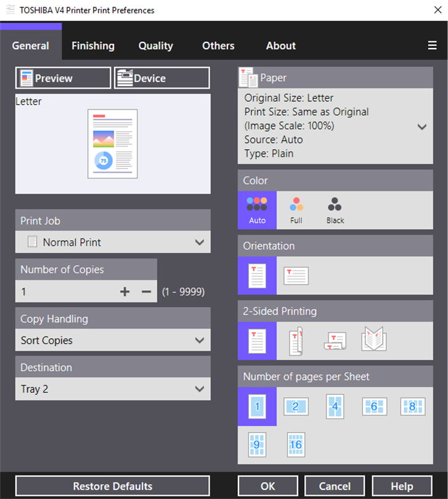Set 16 pages per sheet

pyautogui.click(x=296, y=445)
